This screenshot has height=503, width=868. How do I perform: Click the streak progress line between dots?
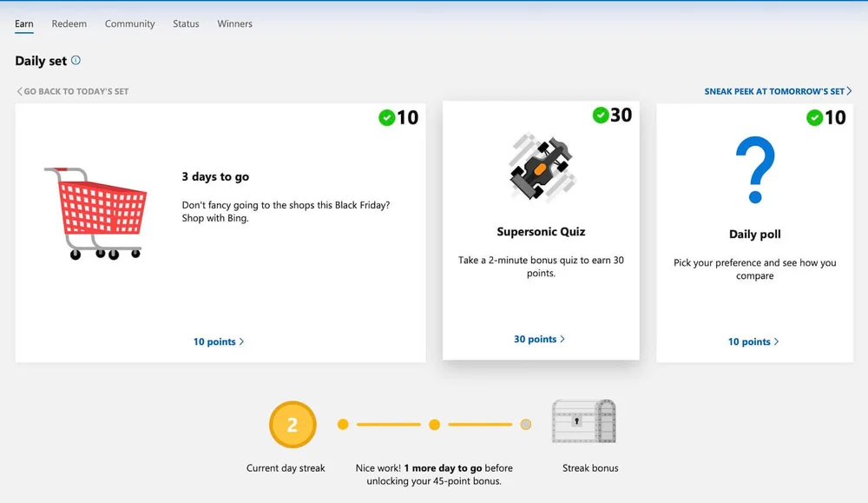point(389,424)
